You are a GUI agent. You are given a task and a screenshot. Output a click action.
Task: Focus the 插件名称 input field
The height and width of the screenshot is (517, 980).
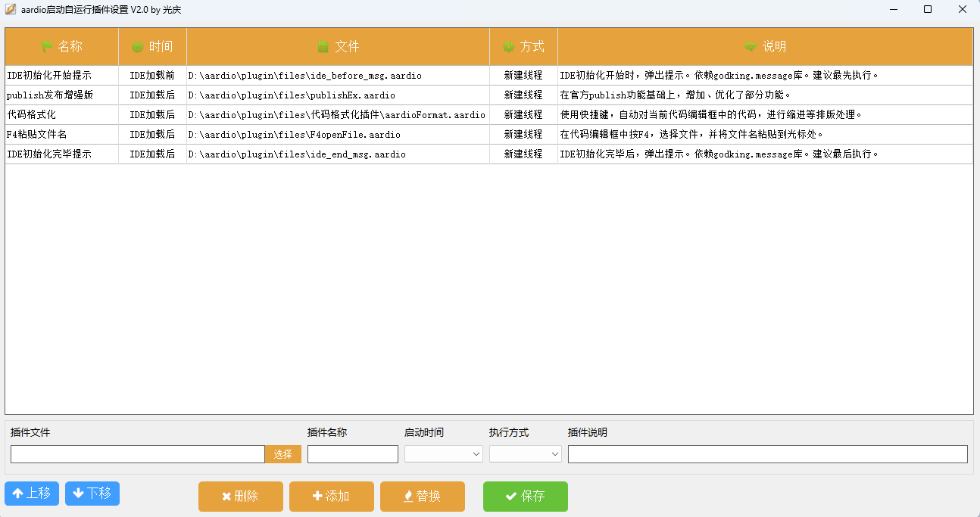[x=353, y=454]
